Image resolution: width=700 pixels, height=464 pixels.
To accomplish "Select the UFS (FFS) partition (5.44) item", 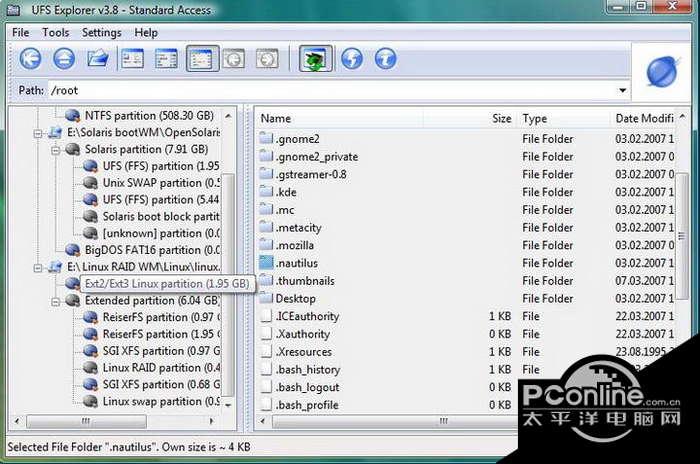I will pyautogui.click(x=161, y=200).
